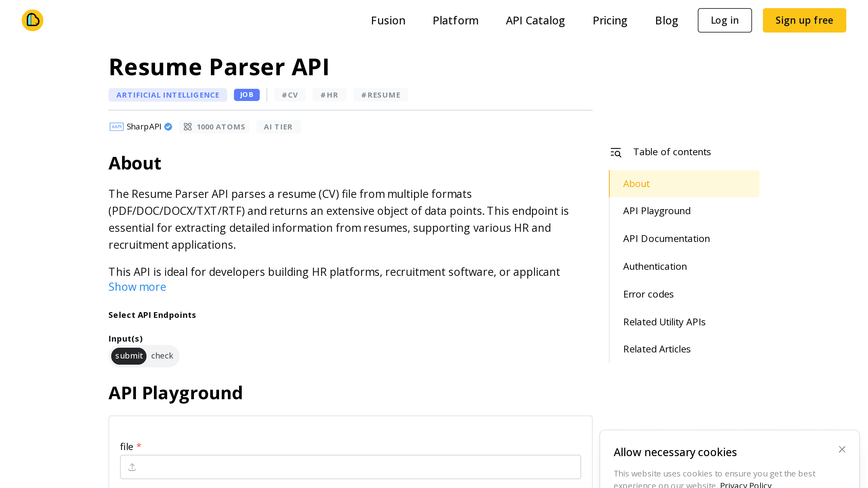Click the Fusion navigation menu item
This screenshot has width=868, height=488.
pyautogui.click(x=388, y=20)
